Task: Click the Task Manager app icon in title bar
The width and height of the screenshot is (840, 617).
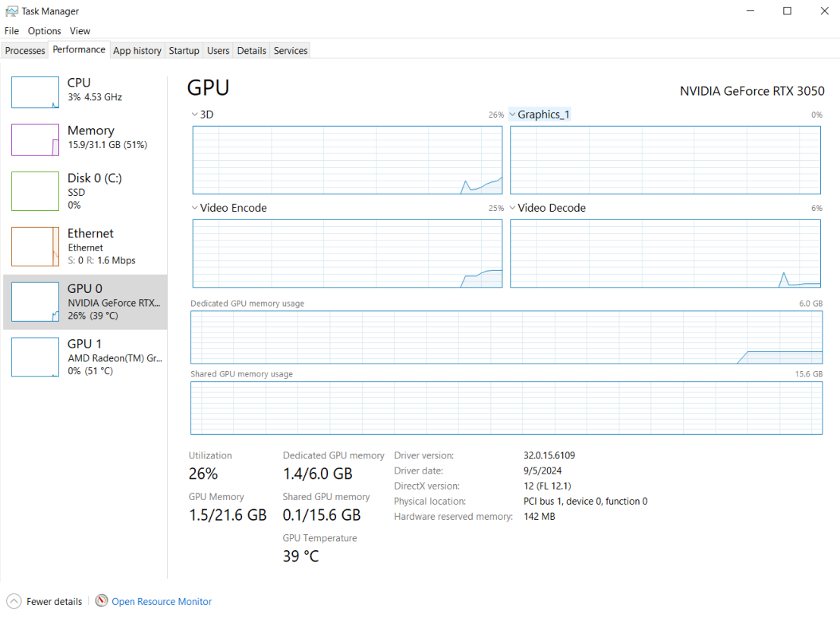Action: (11, 11)
